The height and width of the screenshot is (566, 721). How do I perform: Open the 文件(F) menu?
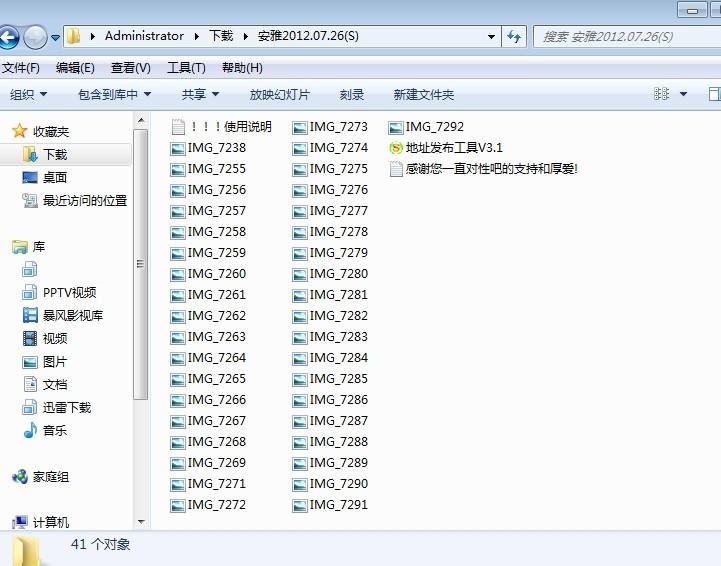click(21, 68)
